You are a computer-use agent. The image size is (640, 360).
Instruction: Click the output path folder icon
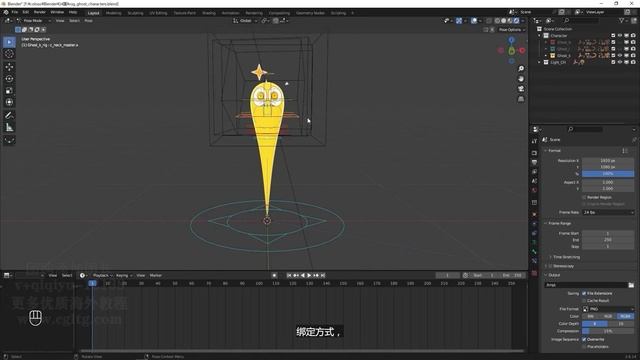631,285
